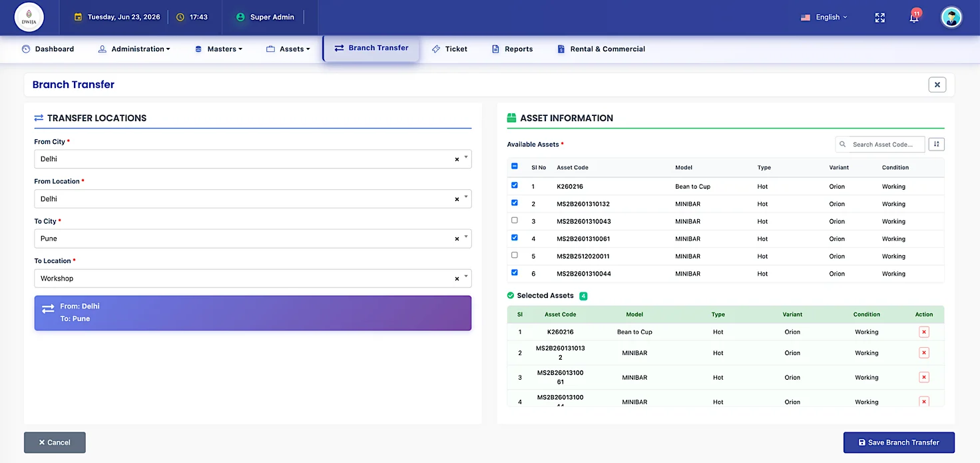This screenshot has height=463, width=980.
Task: Expand the Administration menu
Action: click(x=134, y=49)
